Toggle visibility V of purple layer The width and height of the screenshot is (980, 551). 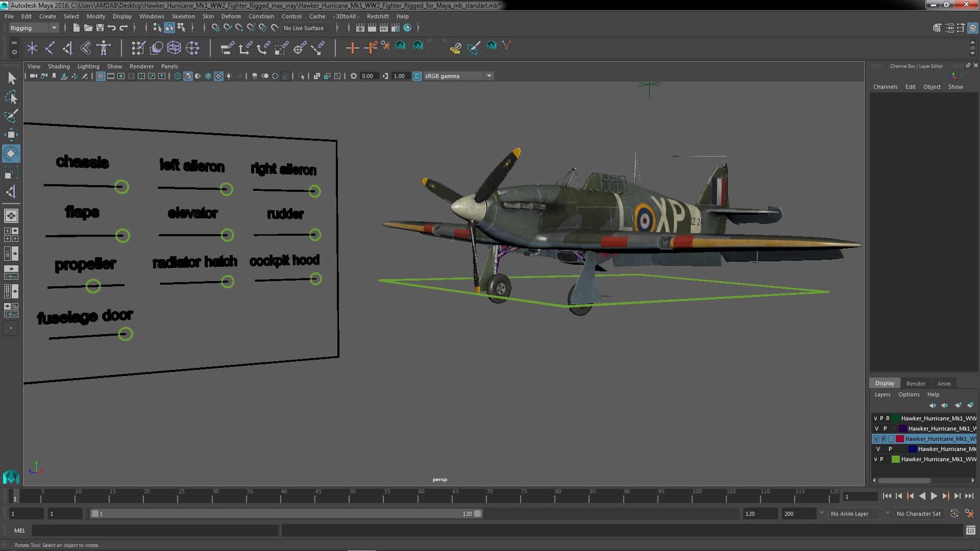[877, 429]
